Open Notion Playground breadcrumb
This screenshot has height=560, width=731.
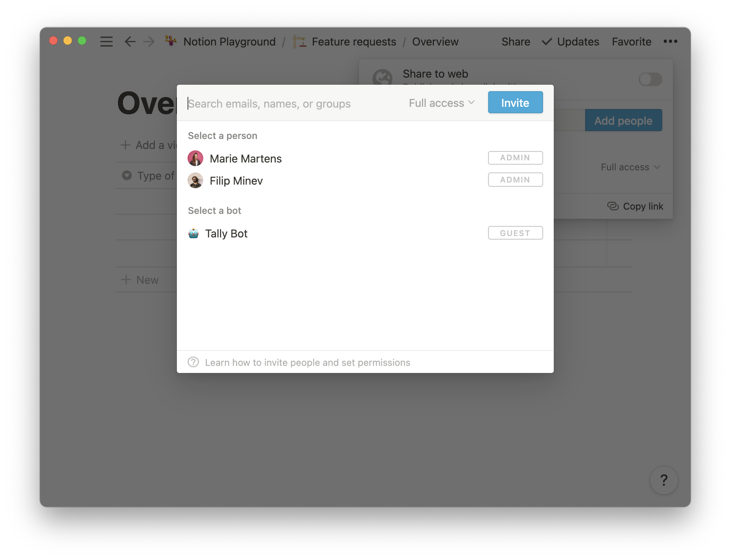coord(230,42)
